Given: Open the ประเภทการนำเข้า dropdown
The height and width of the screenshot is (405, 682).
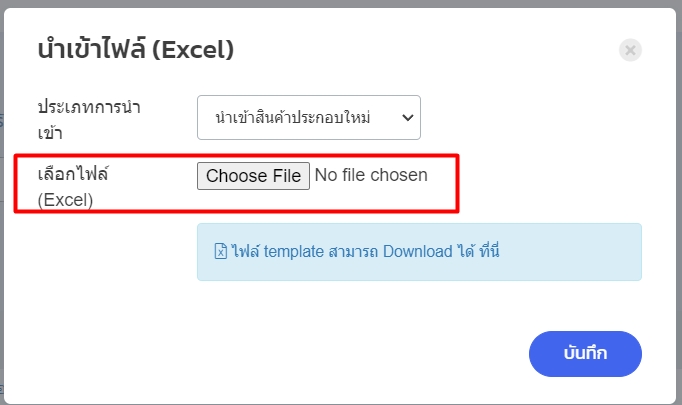Looking at the screenshot, I should point(308,118).
